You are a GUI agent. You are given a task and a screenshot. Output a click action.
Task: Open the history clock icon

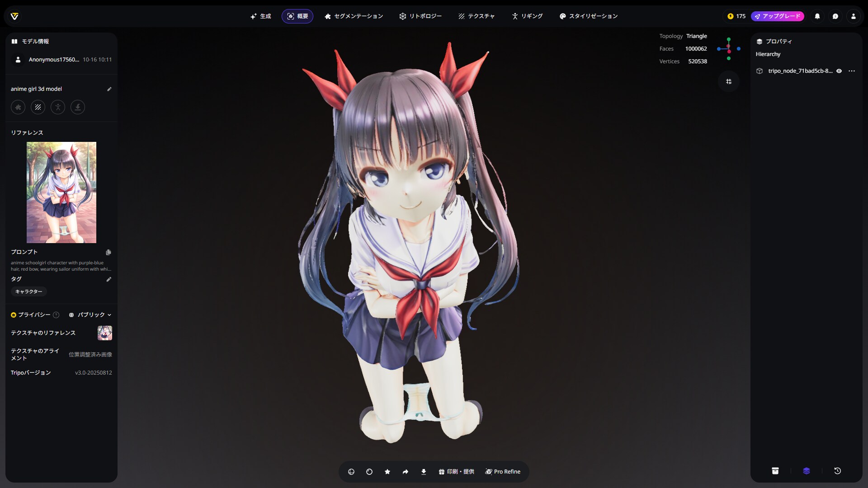click(837, 471)
